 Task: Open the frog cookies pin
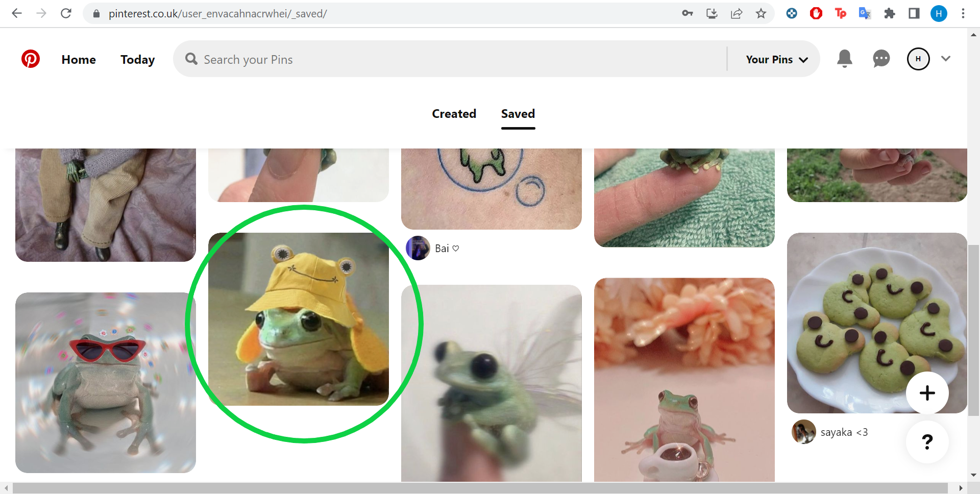point(877,323)
